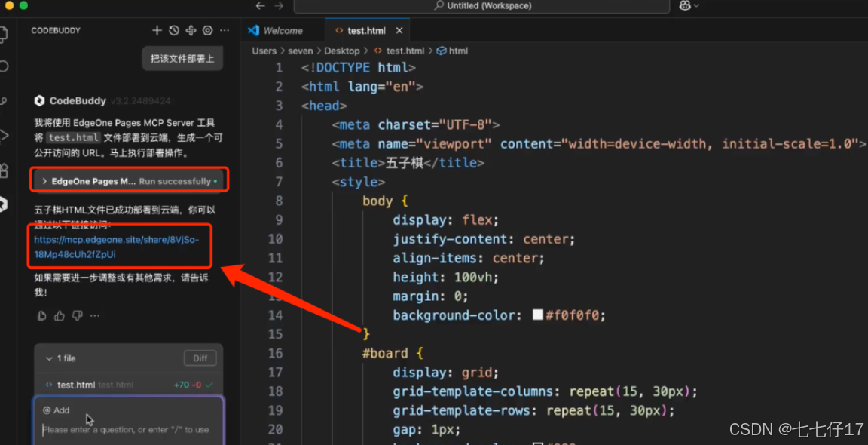Click the inline test.html code chip in reply
868x445 pixels.
click(73, 137)
